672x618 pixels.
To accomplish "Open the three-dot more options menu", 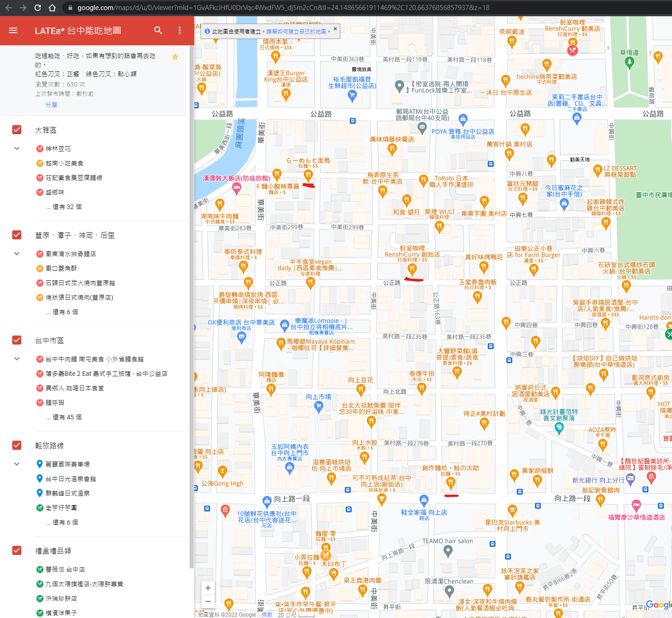I will [x=180, y=30].
